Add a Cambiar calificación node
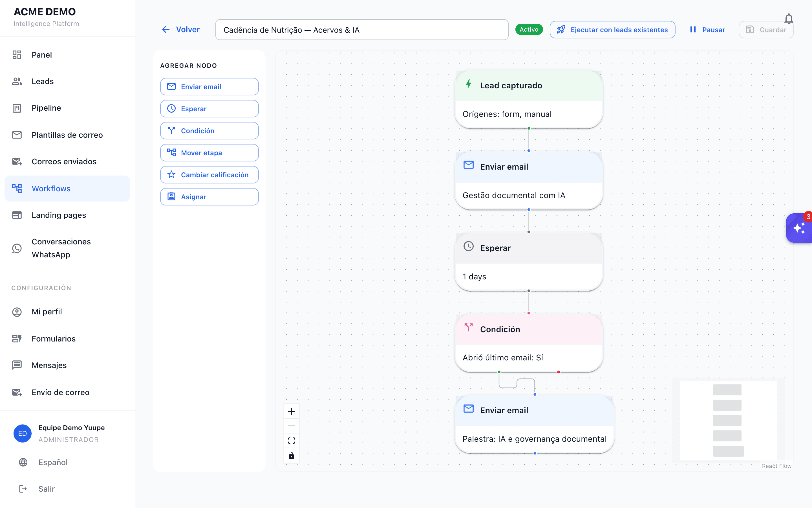This screenshot has width=812, height=508. tap(209, 175)
